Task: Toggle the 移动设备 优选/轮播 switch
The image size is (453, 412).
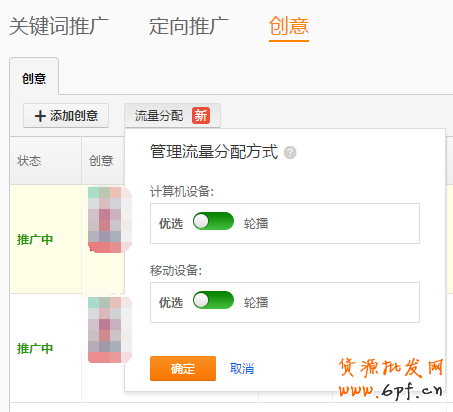Action: click(213, 300)
